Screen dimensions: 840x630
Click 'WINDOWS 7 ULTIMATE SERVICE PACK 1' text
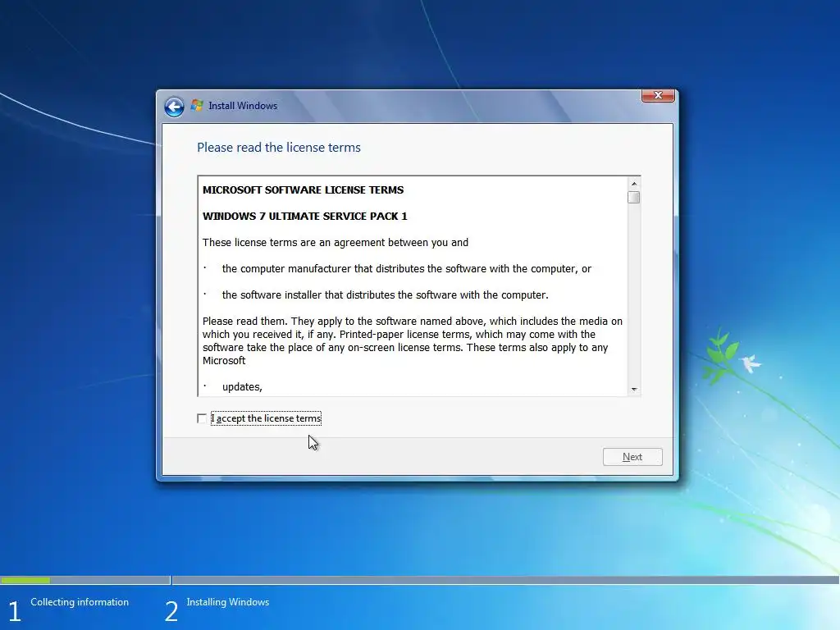tap(305, 216)
